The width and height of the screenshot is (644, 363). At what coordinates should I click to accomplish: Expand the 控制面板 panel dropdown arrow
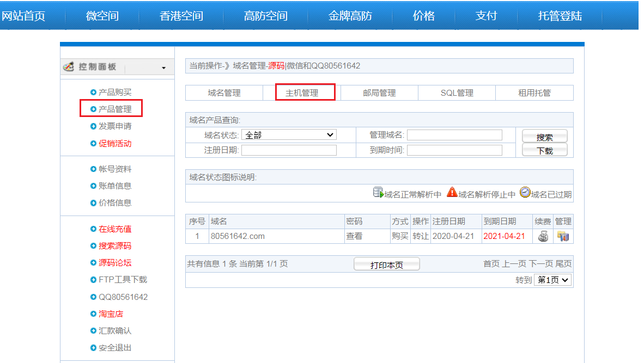[163, 68]
